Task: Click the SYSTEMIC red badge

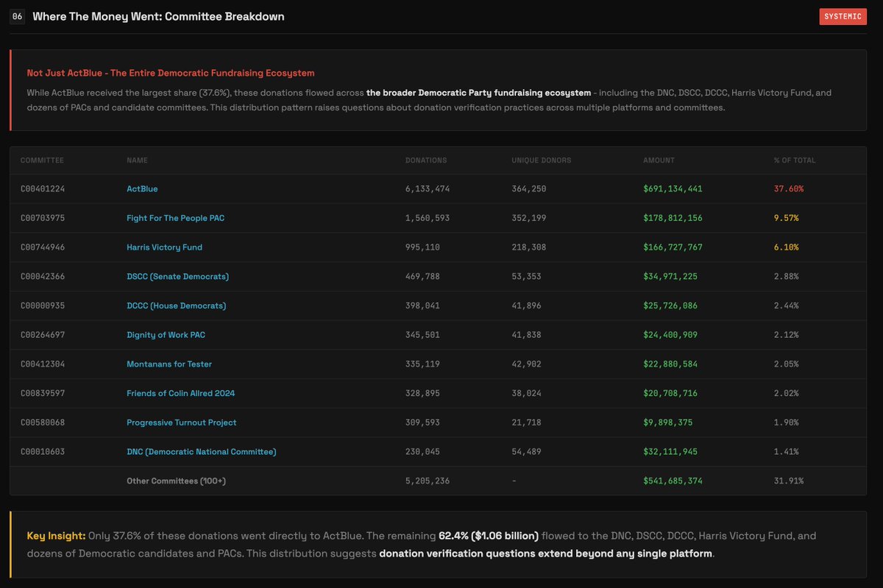Action: 843,17
